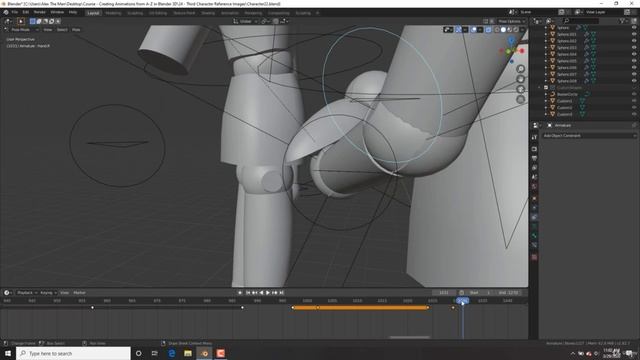Click the current frame number field
The width and height of the screenshot is (640, 360).
(x=444, y=293)
